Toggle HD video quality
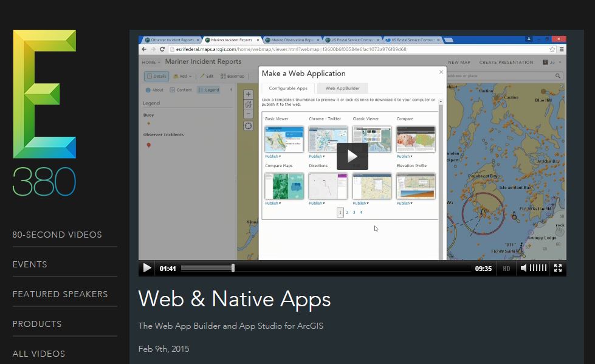595x364 pixels. tap(506, 269)
